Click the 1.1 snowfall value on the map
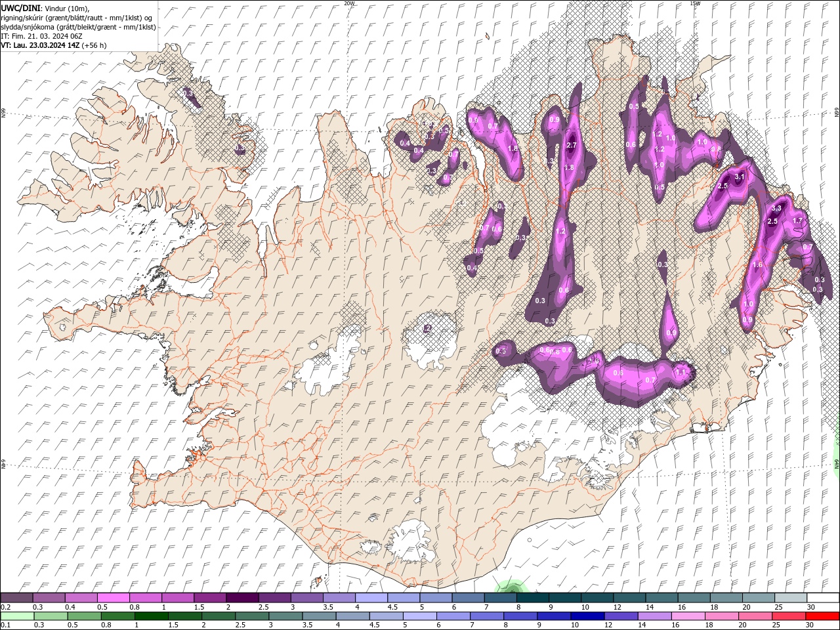Image resolution: width=840 pixels, height=630 pixels. click(x=681, y=372)
